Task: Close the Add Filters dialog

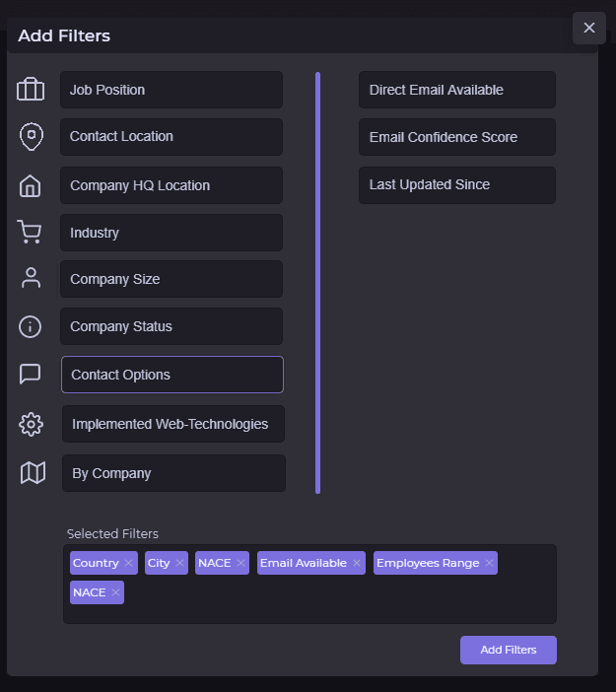Action: [589, 28]
